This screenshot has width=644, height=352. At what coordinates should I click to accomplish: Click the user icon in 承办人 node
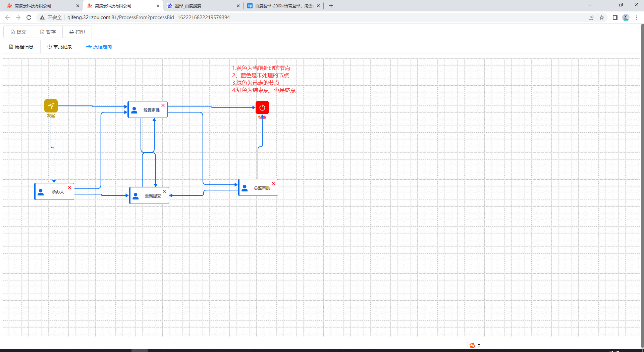(x=41, y=192)
